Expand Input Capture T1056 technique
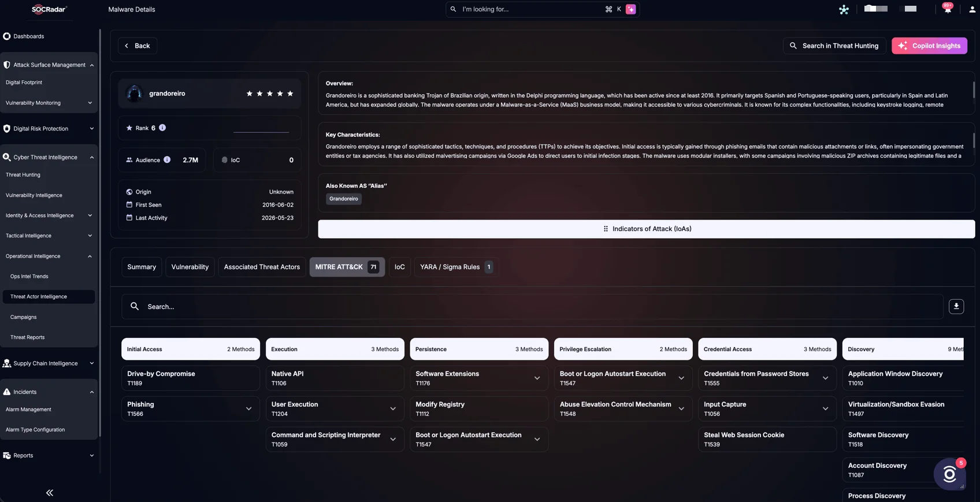 point(825,409)
